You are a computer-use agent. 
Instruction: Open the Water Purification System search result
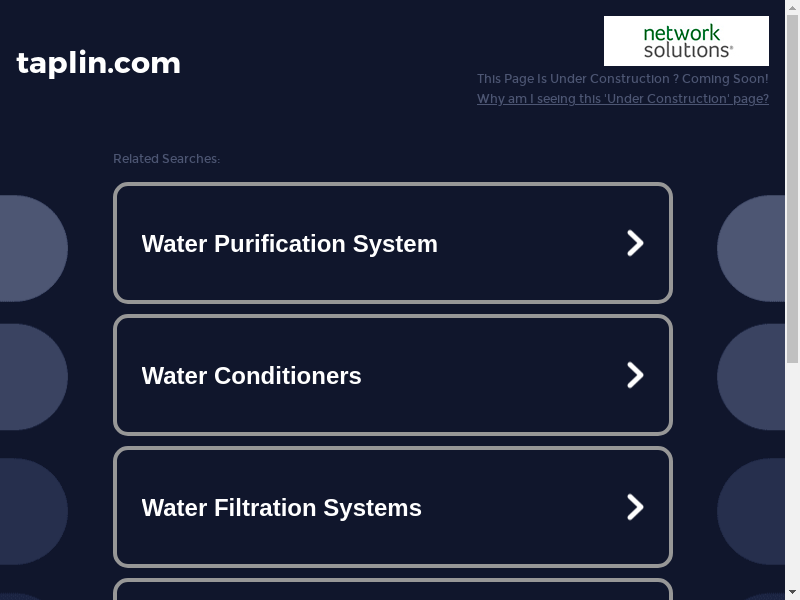coord(290,244)
